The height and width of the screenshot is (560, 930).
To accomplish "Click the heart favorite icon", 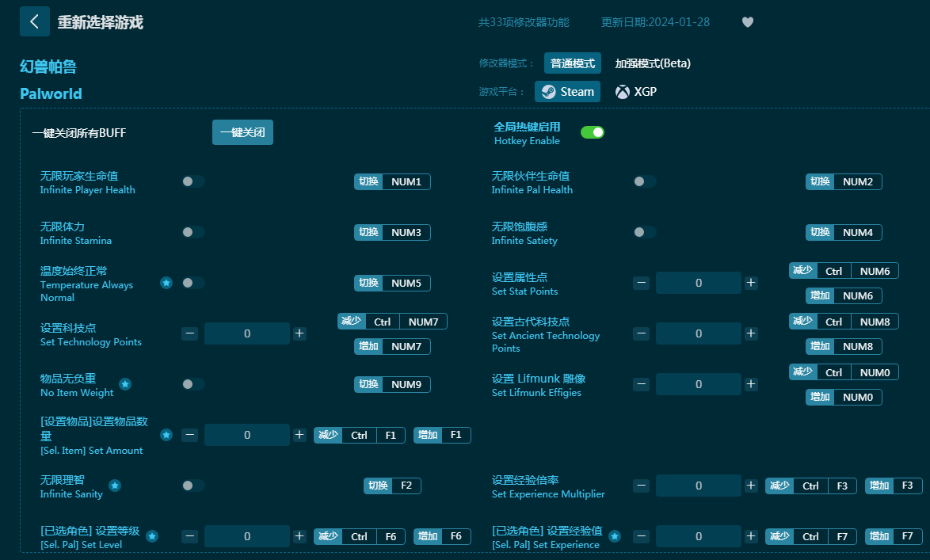I will click(748, 22).
